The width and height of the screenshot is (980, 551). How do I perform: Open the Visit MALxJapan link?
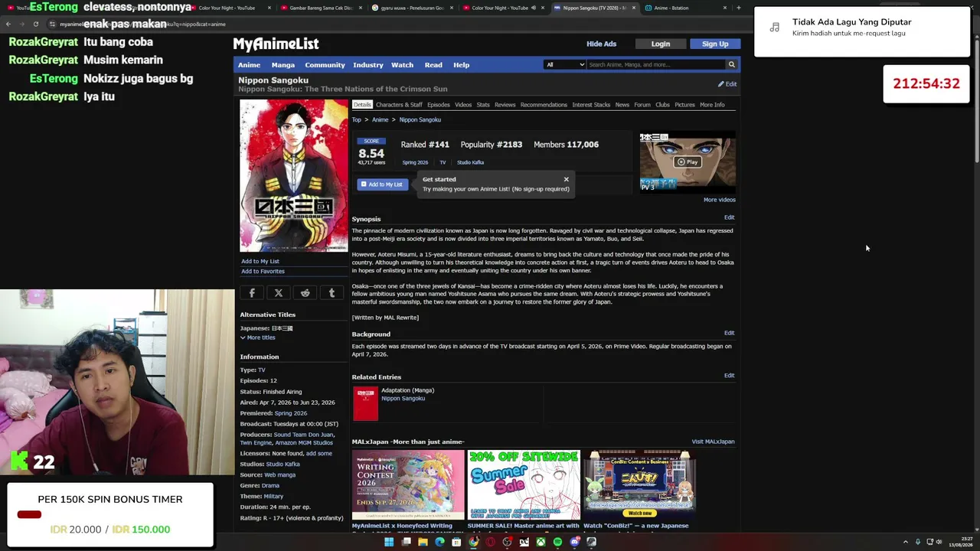pos(714,442)
